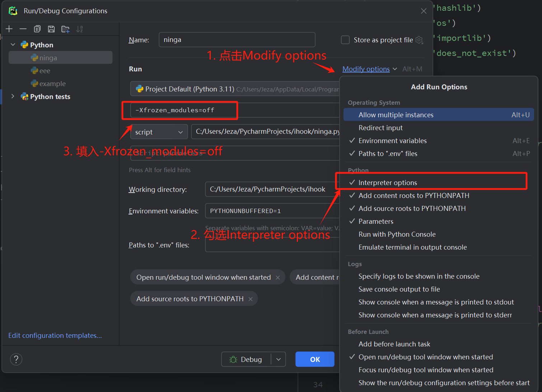
Task: Select the eee configuration in the tree
Action: click(x=45, y=71)
